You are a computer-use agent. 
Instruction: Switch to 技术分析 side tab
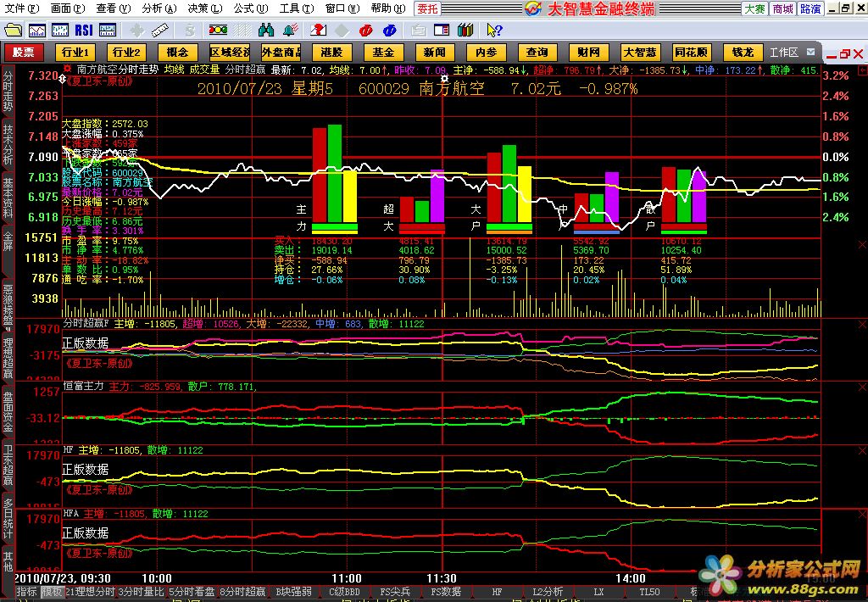(x=8, y=144)
